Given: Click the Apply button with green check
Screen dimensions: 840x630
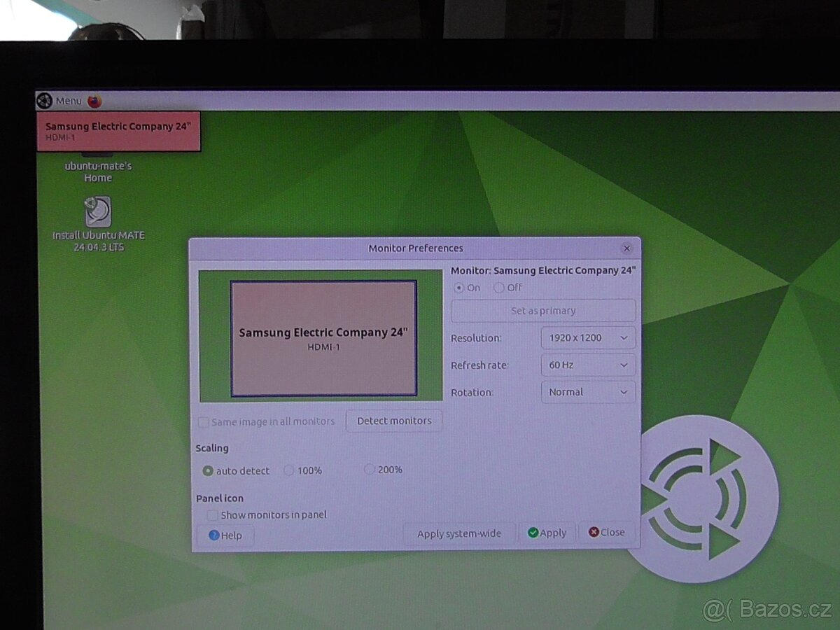Looking at the screenshot, I should coord(547,533).
